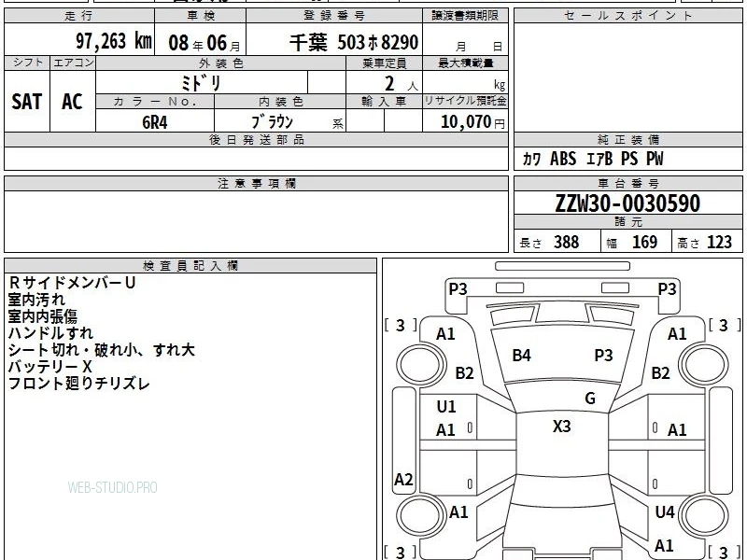The image size is (747, 560).
Task: Click the X3 roof damage mark
Action: (x=562, y=426)
